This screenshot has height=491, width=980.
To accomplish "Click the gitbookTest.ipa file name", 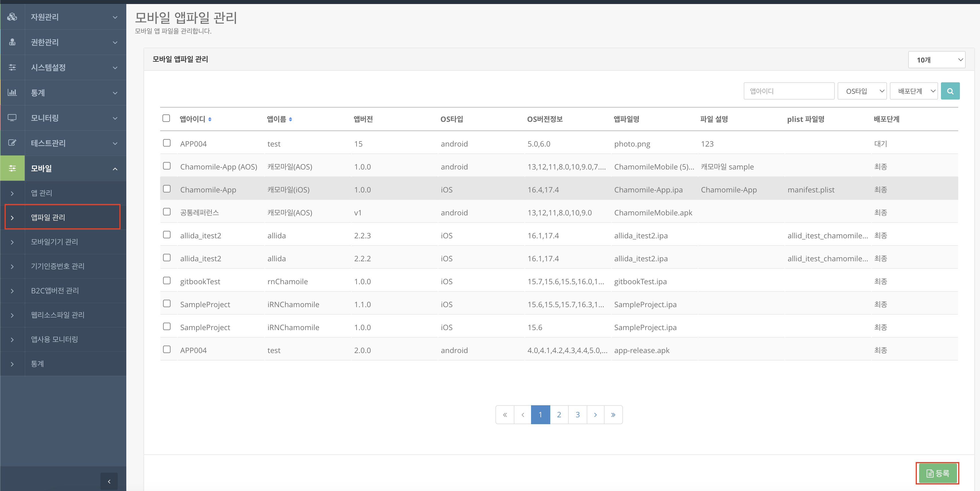I will (640, 282).
